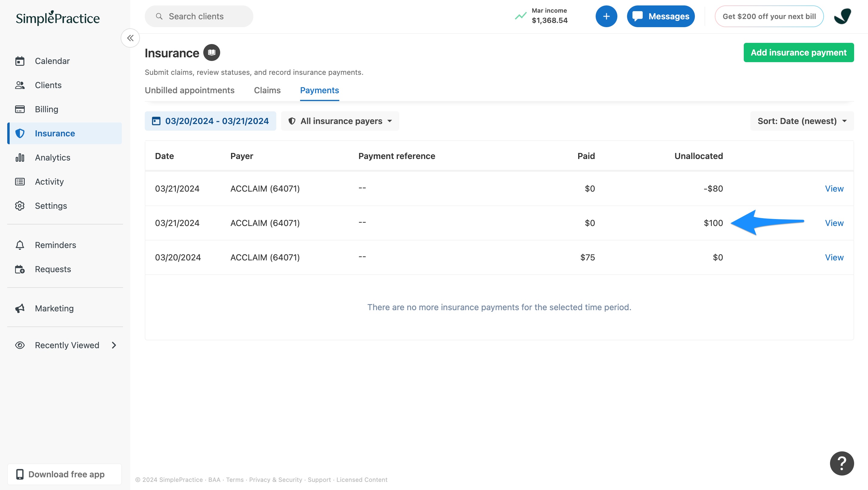The height and width of the screenshot is (490, 868).
Task: Go to Analytics in the sidebar
Action: 65,157
